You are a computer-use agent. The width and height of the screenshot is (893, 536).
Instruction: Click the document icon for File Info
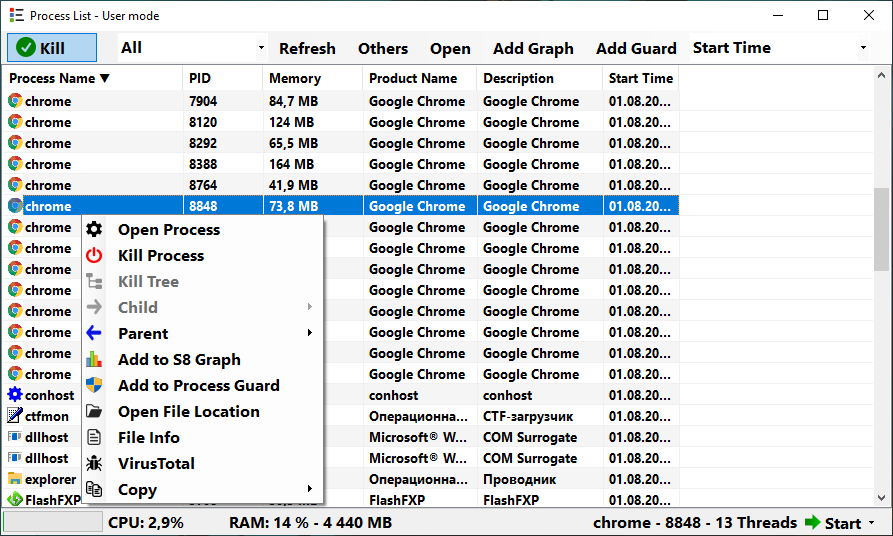[94, 437]
